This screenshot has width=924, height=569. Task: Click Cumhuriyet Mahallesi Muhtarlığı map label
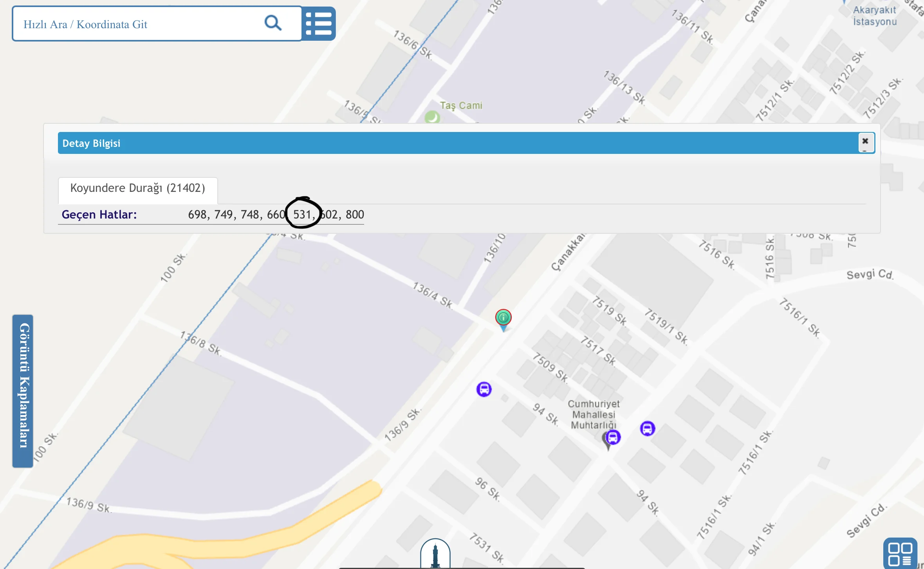pyautogui.click(x=594, y=414)
